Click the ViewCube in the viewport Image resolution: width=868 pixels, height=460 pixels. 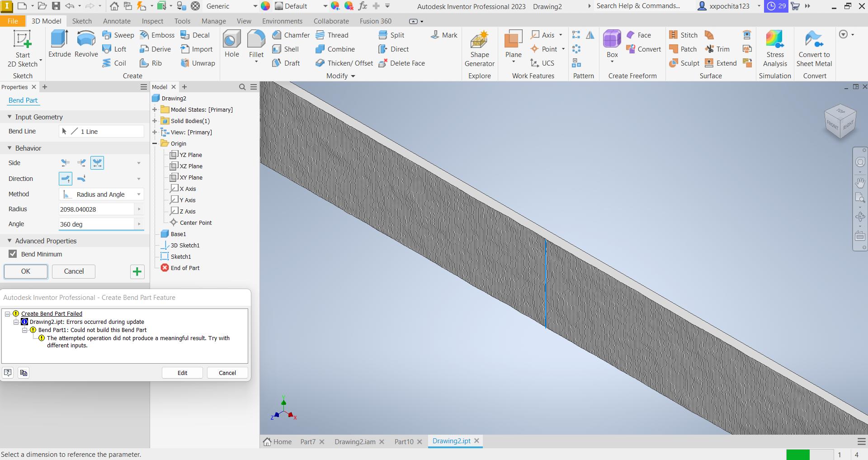840,122
